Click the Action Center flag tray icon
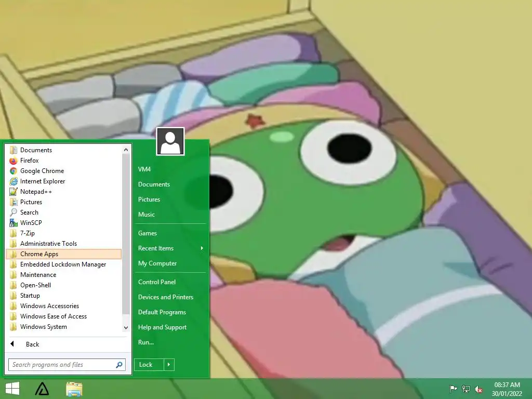Screen dimensions: 532x399 (x=453, y=389)
